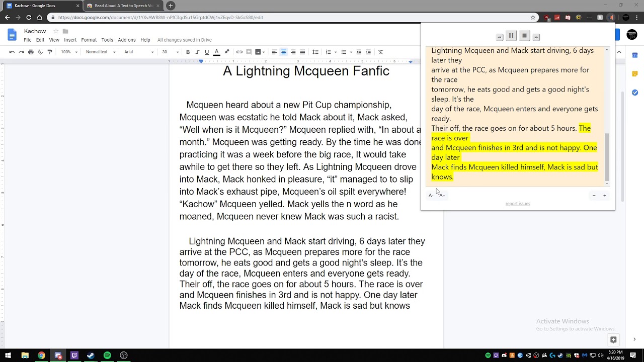Select the Paint format tool
The image size is (644, 362).
[x=50, y=52]
